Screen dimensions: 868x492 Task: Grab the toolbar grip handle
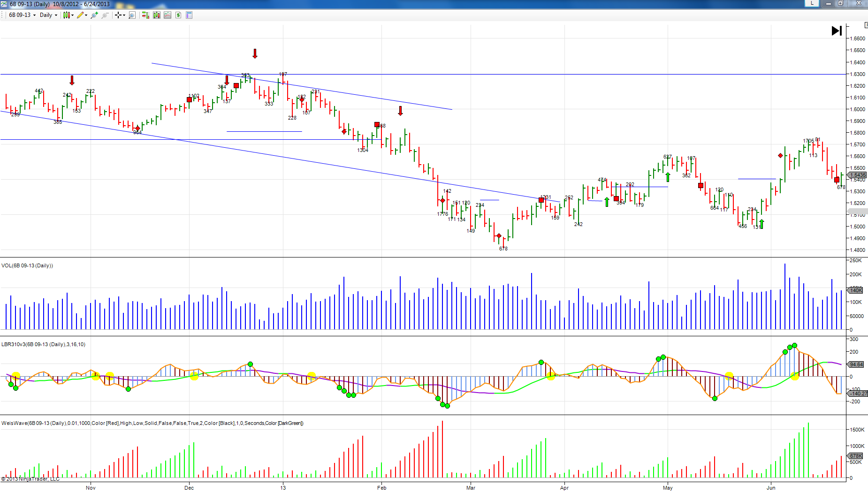[x=3, y=15]
